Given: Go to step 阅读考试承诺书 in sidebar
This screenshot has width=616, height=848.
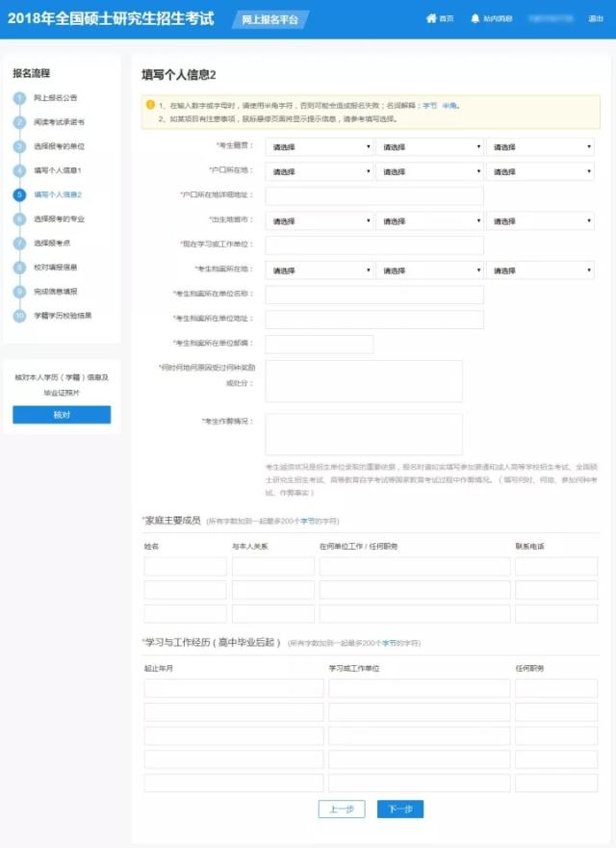Looking at the screenshot, I should 60,122.
